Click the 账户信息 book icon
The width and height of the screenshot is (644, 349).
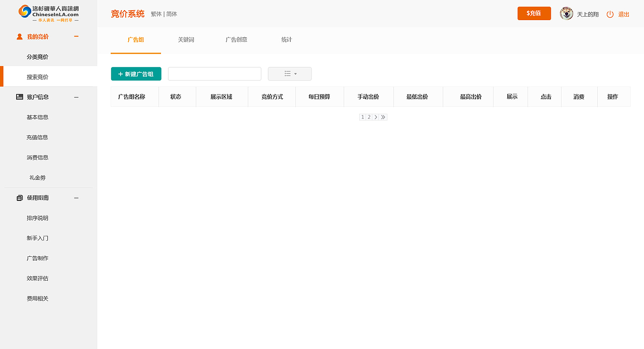pos(19,97)
